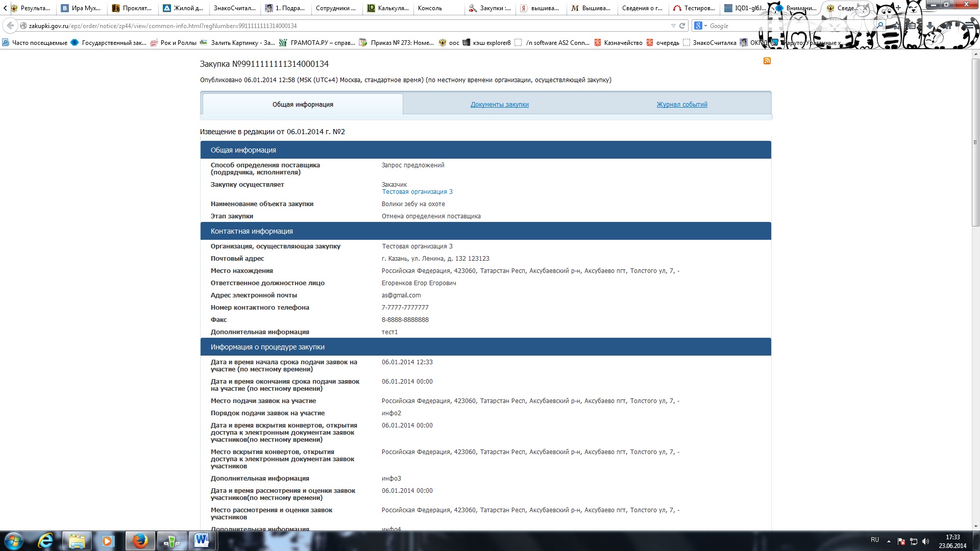Expand the search engine dropdown
Viewport: 980px width, 551px height.
(705, 26)
